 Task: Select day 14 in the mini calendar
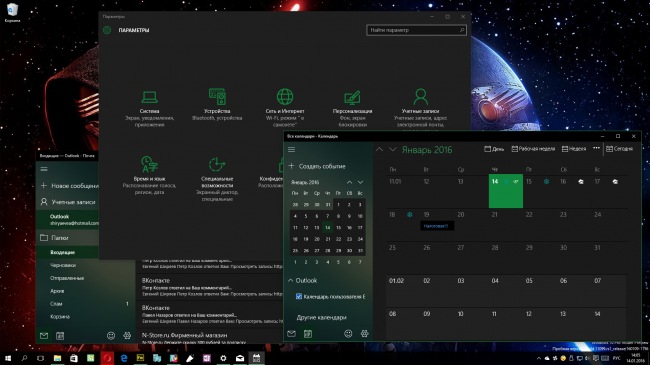(x=327, y=227)
